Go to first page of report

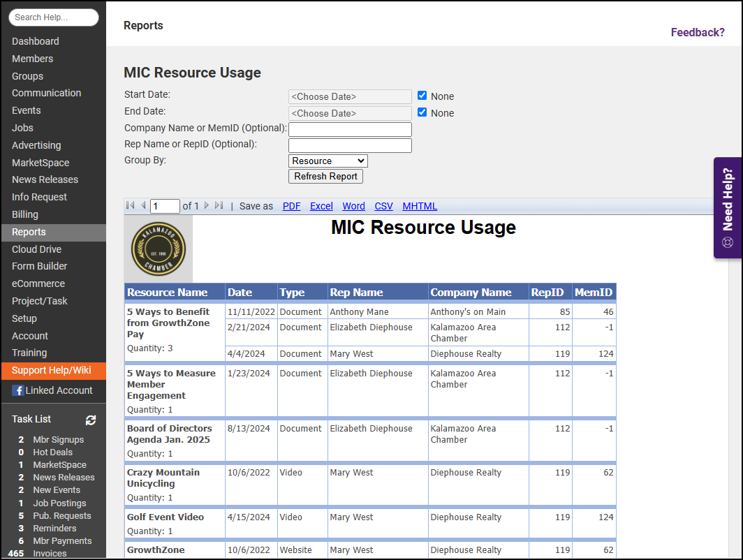[x=130, y=206]
